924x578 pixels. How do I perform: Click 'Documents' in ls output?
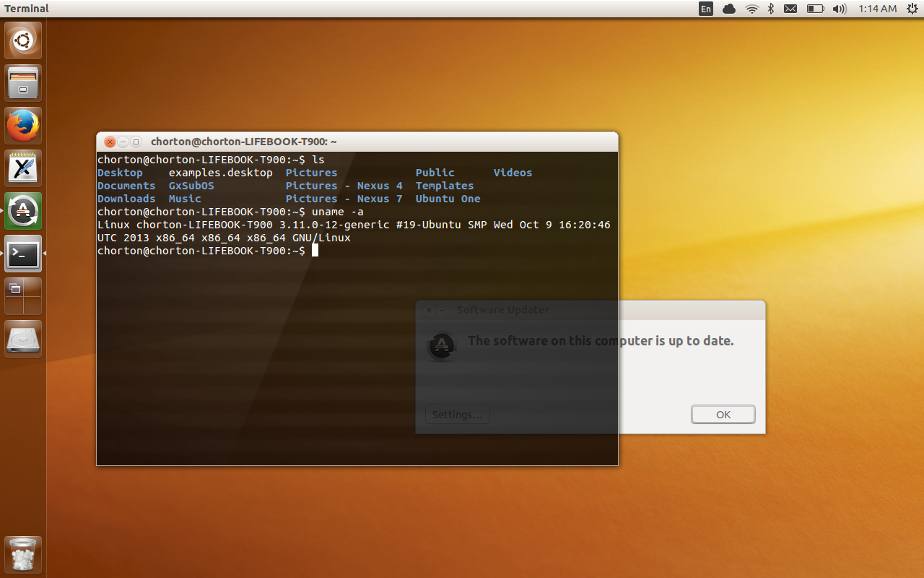click(x=126, y=186)
